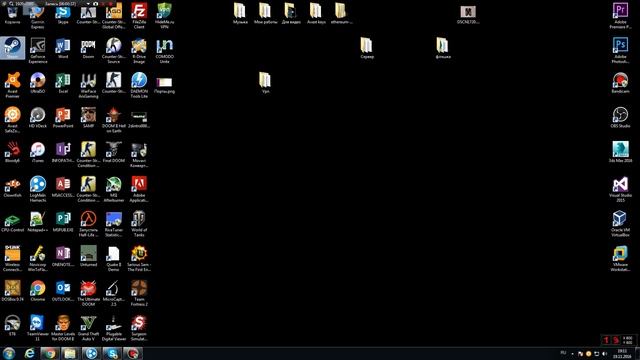Select the WarFace shortcut icon
640x360 pixels.
click(x=88, y=85)
